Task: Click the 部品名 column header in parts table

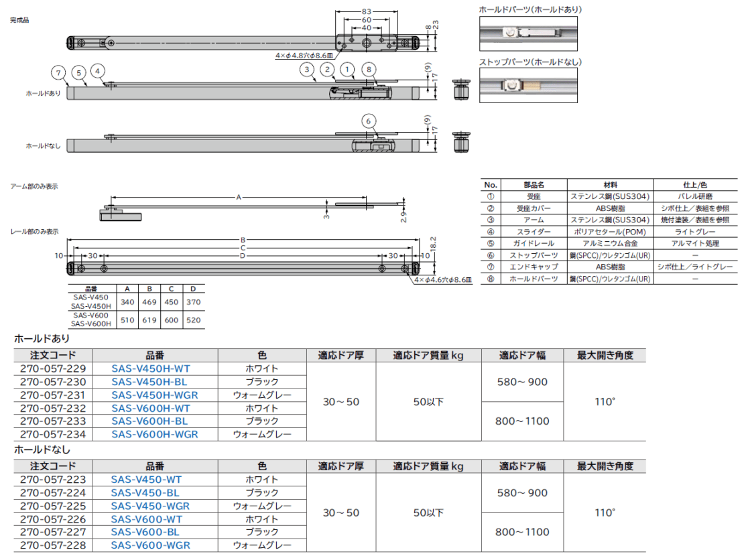Action: pos(534,185)
